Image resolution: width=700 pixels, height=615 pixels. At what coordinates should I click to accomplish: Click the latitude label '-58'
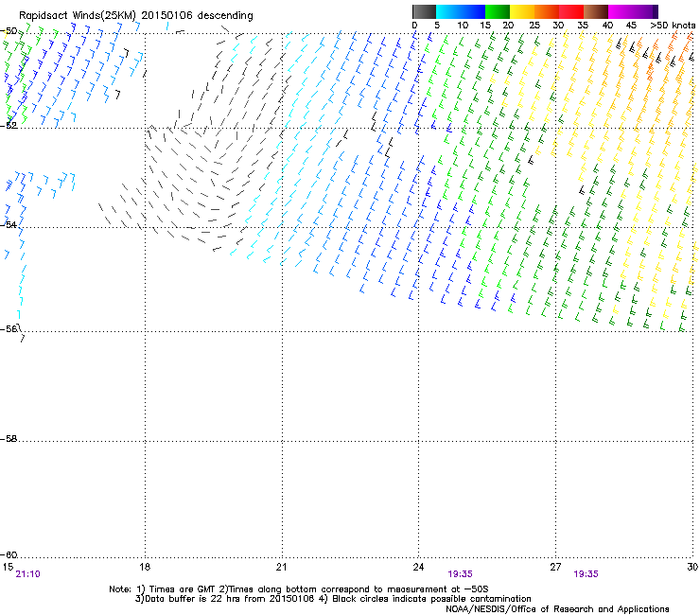tap(9, 439)
